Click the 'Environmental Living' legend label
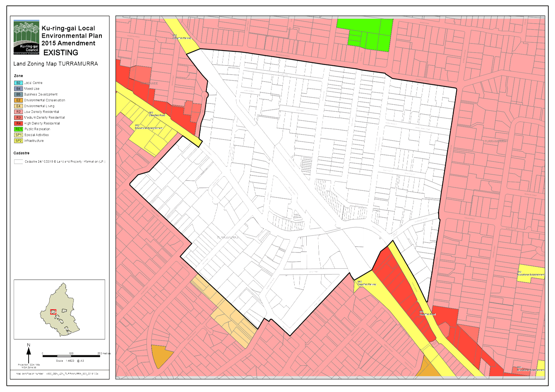Image resolution: width=555 pixels, height=392 pixels. coord(39,106)
